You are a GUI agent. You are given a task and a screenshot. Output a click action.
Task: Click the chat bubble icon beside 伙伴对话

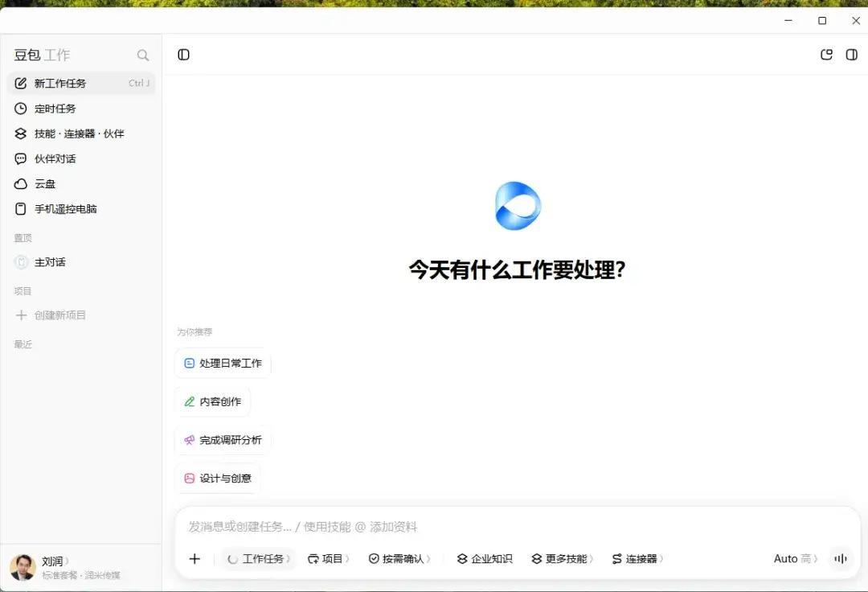coord(20,159)
